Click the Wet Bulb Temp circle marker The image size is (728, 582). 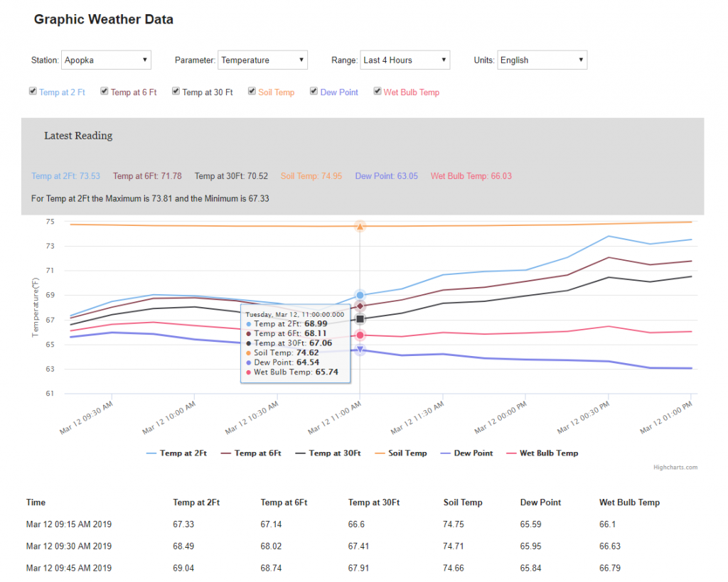[x=360, y=335]
